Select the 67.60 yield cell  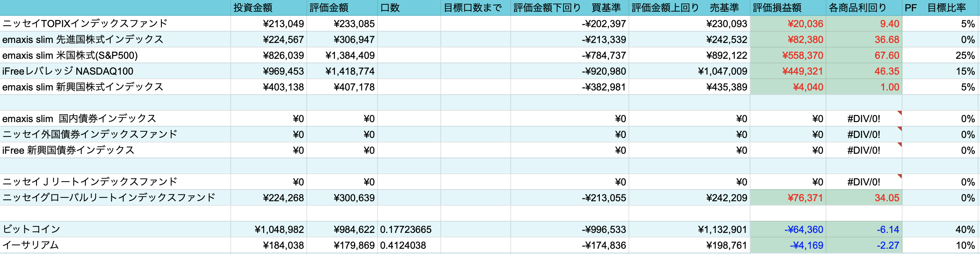pyautogui.click(x=864, y=55)
